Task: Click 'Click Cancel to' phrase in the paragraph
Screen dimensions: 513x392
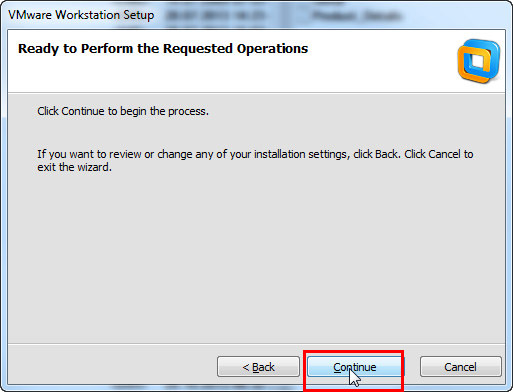Action: click(x=439, y=154)
